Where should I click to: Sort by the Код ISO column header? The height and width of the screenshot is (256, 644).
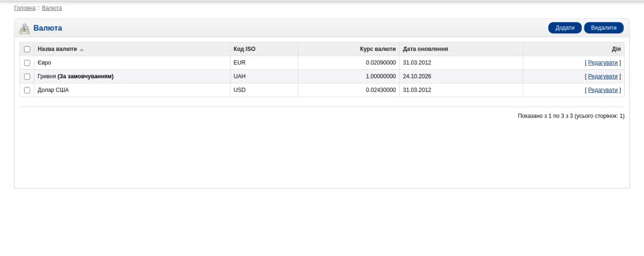[x=244, y=49]
